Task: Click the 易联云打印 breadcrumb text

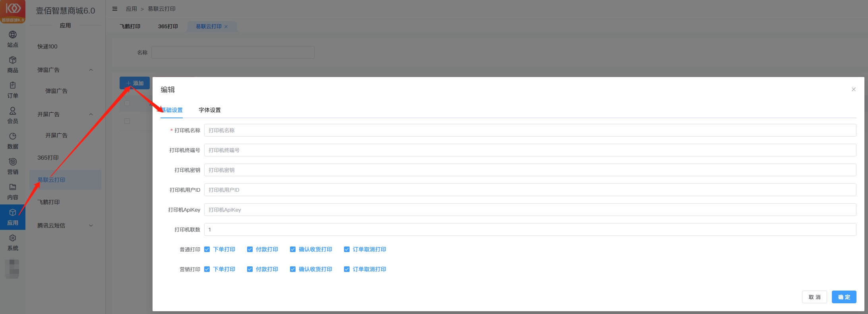Action: click(x=162, y=9)
